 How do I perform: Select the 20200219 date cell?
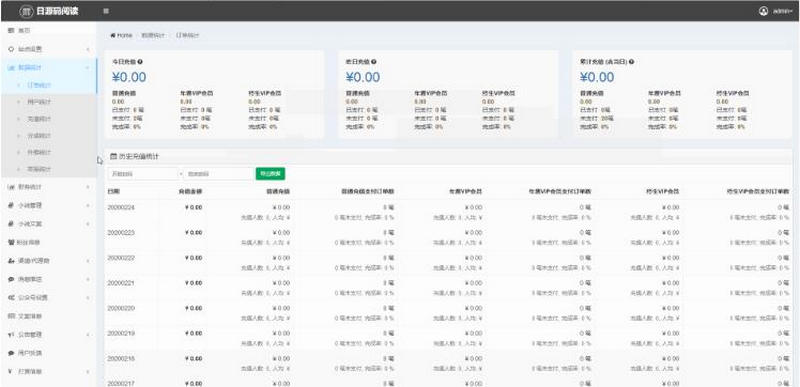tap(121, 333)
